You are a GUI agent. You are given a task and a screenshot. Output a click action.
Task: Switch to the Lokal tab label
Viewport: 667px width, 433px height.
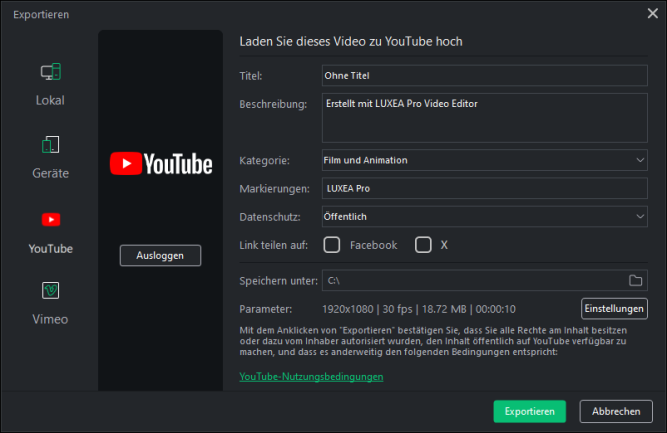pos(50,101)
